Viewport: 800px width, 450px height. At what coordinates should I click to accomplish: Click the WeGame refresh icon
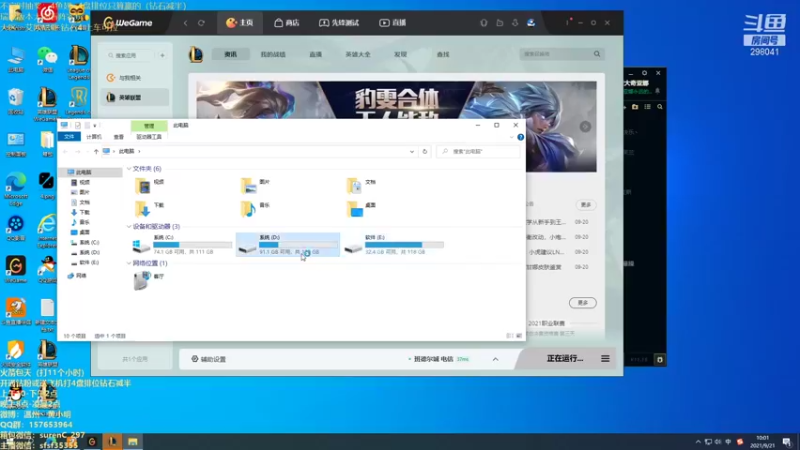click(x=202, y=23)
